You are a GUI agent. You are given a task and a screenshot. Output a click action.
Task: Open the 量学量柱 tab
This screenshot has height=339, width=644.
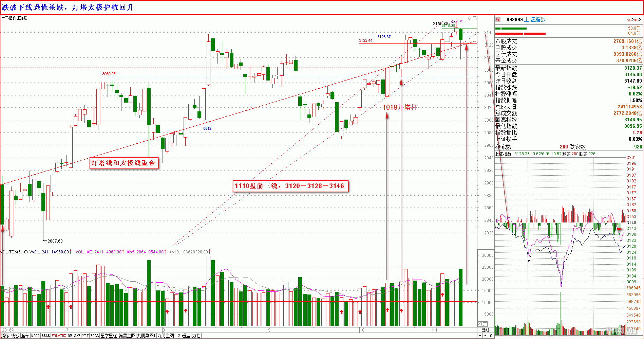coord(109,336)
